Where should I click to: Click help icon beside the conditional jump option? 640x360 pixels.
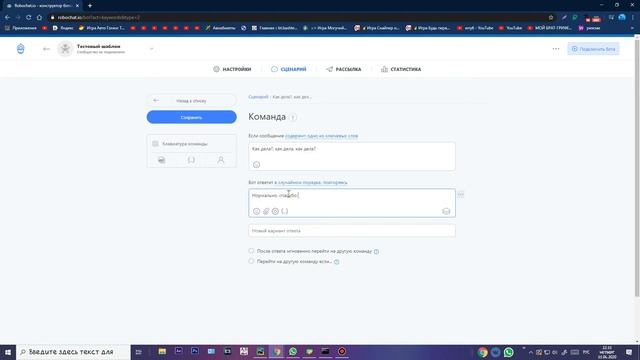point(337,262)
